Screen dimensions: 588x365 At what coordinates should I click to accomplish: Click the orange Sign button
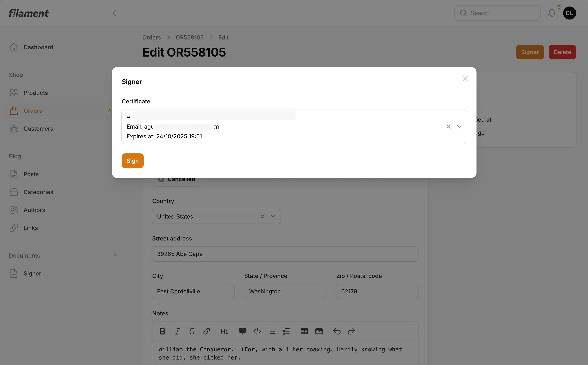pos(132,161)
